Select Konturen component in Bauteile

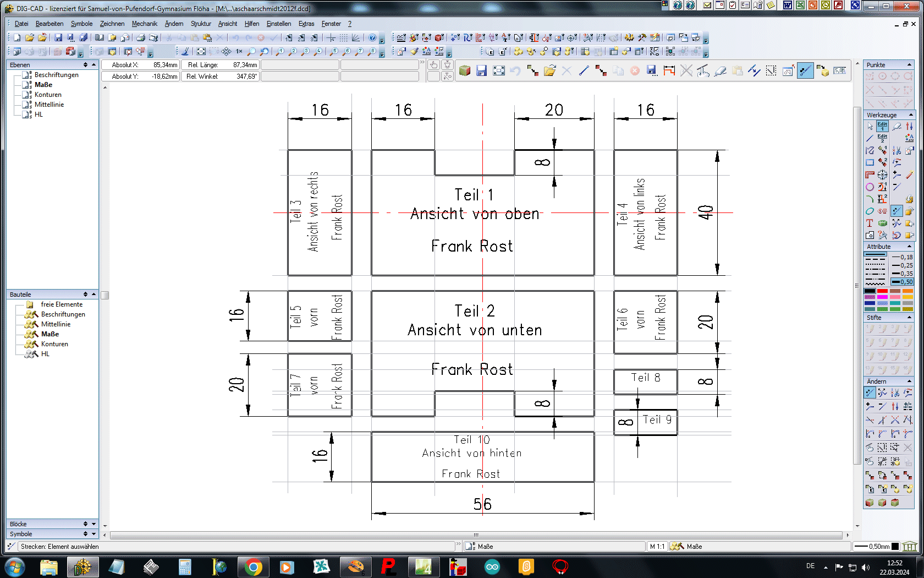click(x=54, y=344)
